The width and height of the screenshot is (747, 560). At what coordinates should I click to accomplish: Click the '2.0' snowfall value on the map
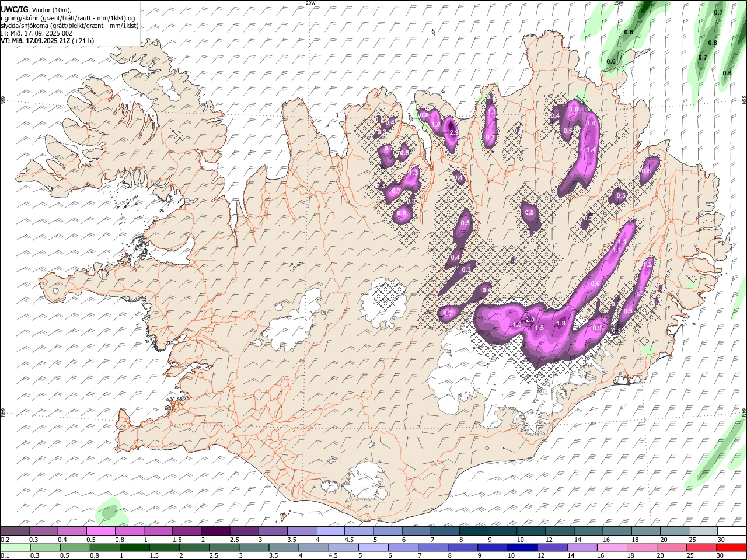[x=530, y=320]
